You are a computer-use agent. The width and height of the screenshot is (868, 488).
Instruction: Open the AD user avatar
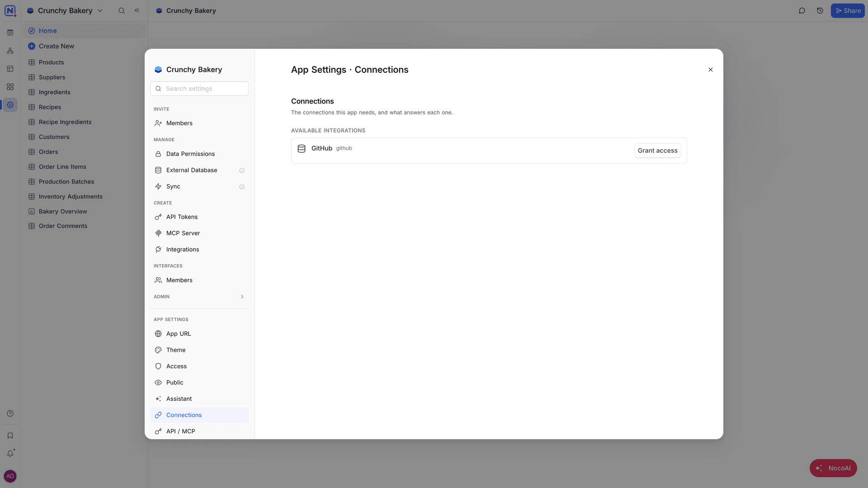tap(10, 476)
